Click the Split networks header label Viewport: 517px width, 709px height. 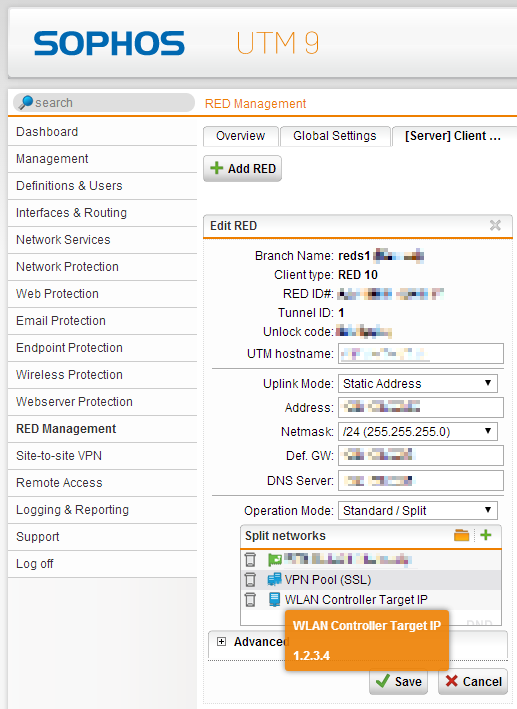pyautogui.click(x=285, y=536)
